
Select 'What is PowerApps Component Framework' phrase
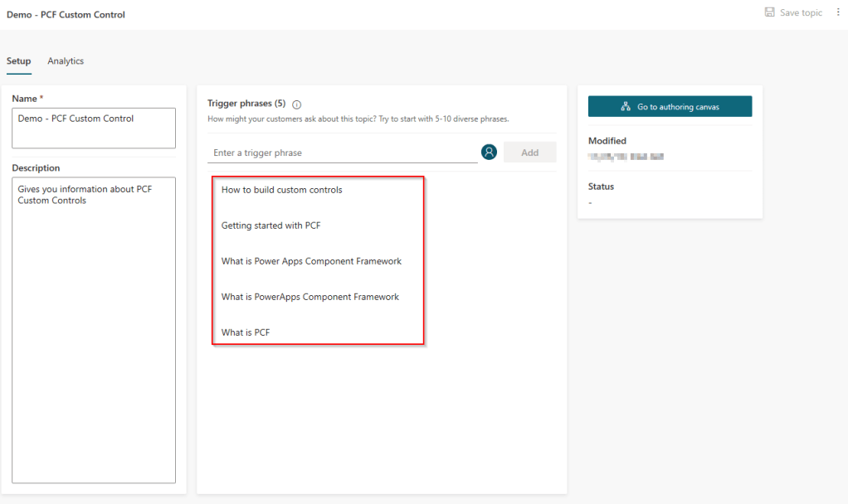pos(310,297)
